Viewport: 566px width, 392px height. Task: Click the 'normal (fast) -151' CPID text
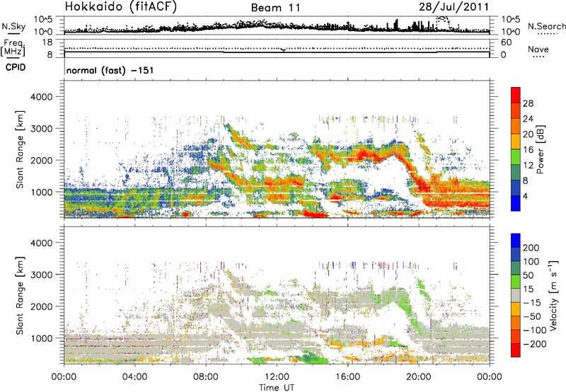click(110, 70)
